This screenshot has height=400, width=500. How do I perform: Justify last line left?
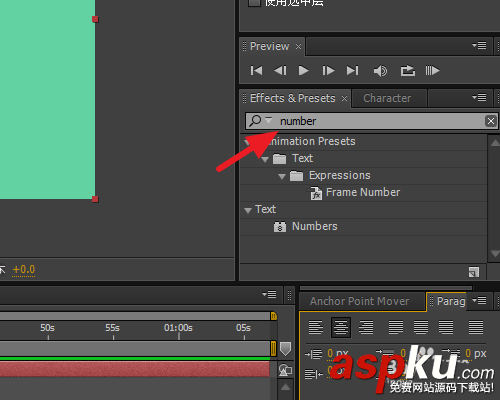(396, 327)
